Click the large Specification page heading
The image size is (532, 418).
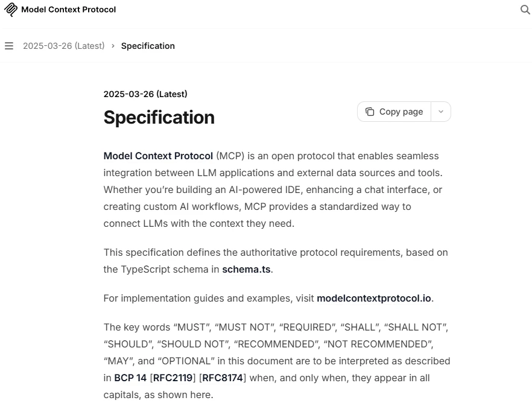[x=159, y=118]
